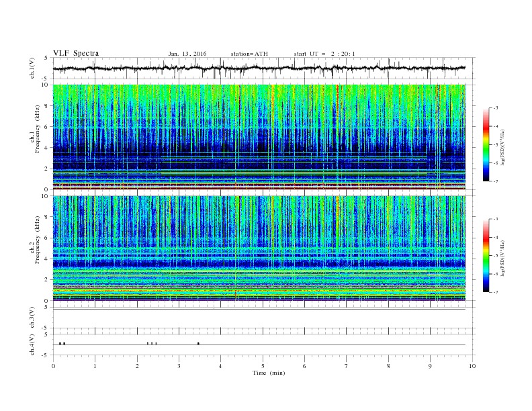Click the ch.2 spectrogram panel
The image size is (532, 411).
tap(259, 248)
